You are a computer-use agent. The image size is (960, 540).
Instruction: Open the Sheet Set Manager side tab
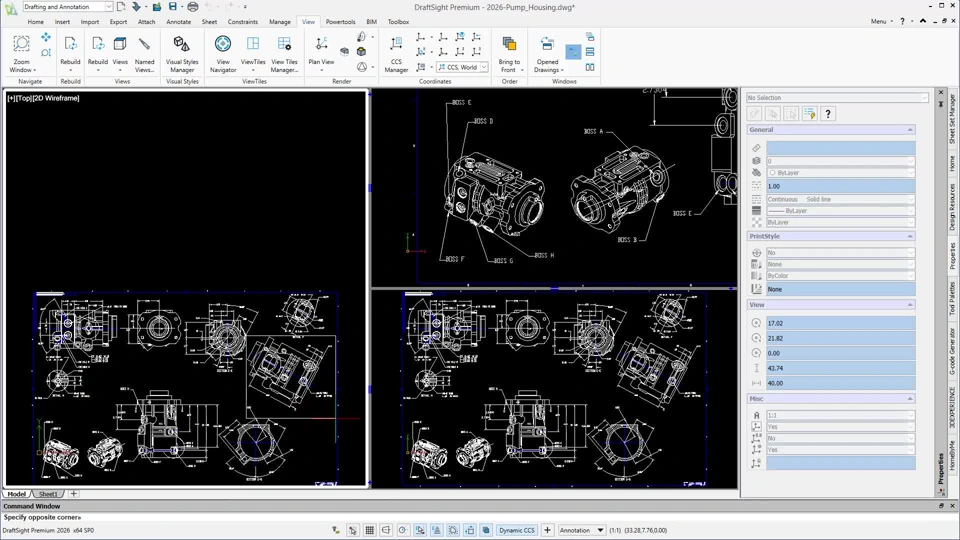952,119
